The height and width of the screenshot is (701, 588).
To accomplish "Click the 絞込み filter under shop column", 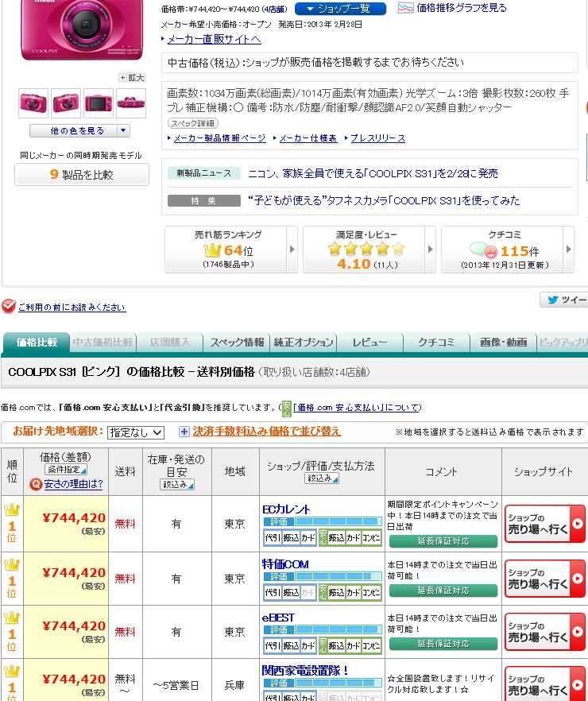I will (322, 478).
